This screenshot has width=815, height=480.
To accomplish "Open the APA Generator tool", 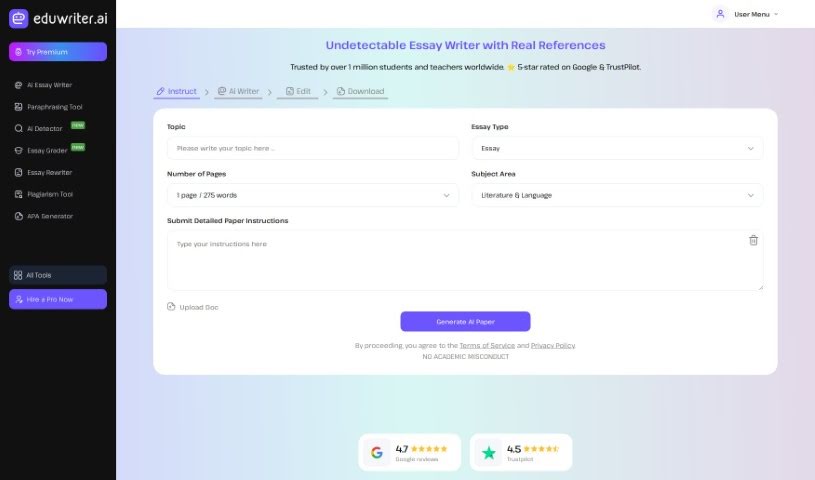I will click(x=44, y=216).
